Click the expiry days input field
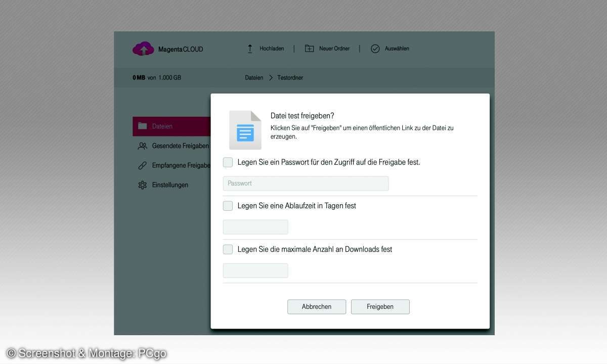The height and width of the screenshot is (364, 607). (x=255, y=227)
